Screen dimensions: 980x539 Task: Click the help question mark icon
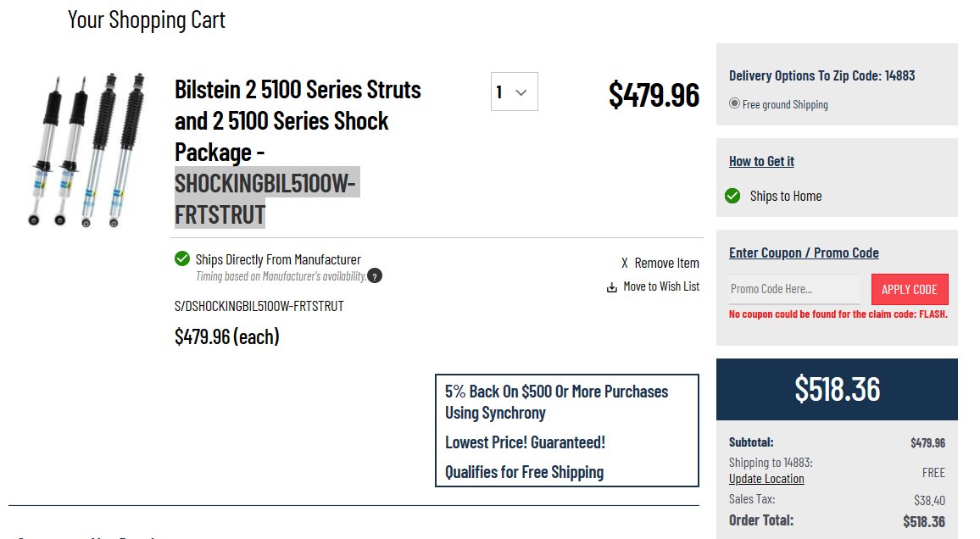click(x=375, y=276)
